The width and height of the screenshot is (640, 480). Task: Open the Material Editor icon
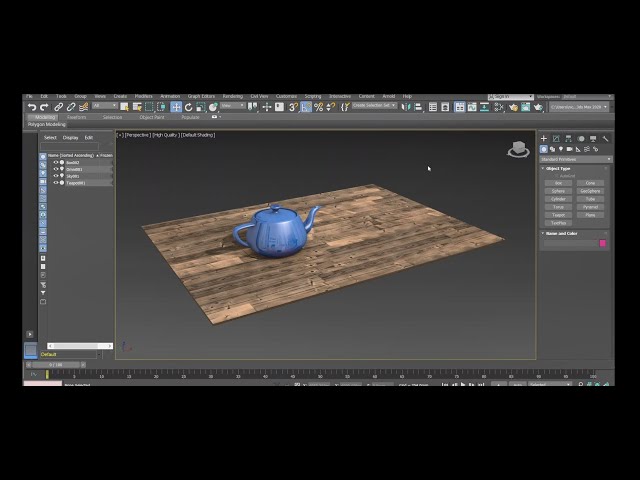point(499,107)
